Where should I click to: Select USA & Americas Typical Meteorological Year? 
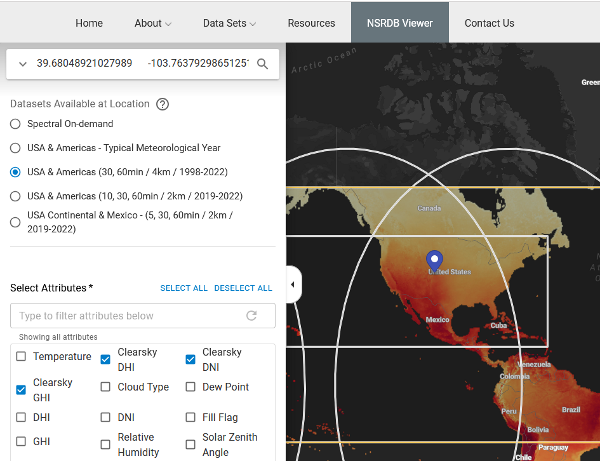pyautogui.click(x=15, y=148)
